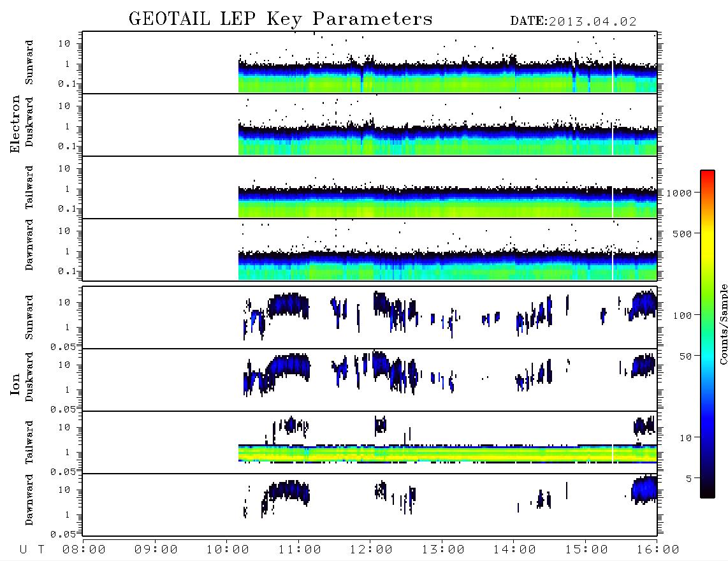
Task: Select the Electron "Dawnward" axis label
Action: pyautogui.click(x=29, y=245)
